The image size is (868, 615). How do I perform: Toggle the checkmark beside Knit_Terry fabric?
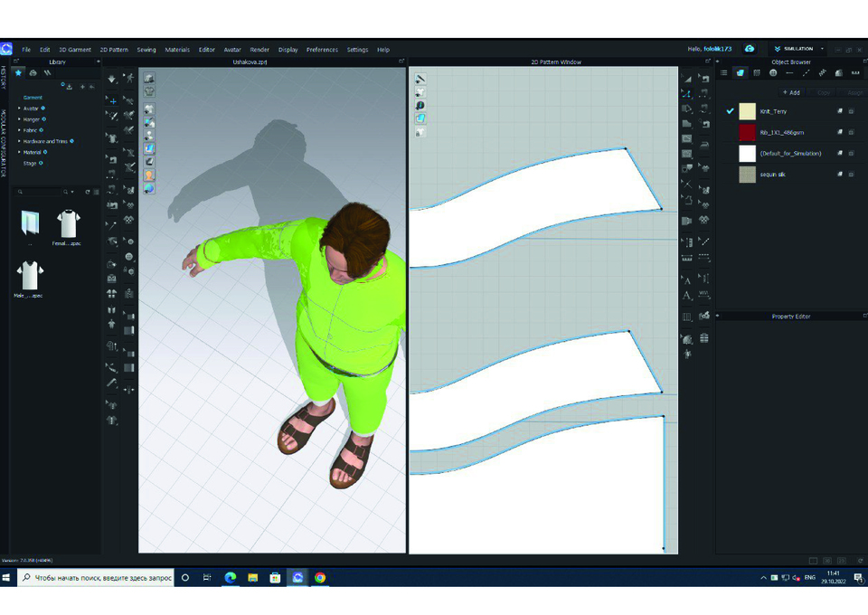(730, 111)
